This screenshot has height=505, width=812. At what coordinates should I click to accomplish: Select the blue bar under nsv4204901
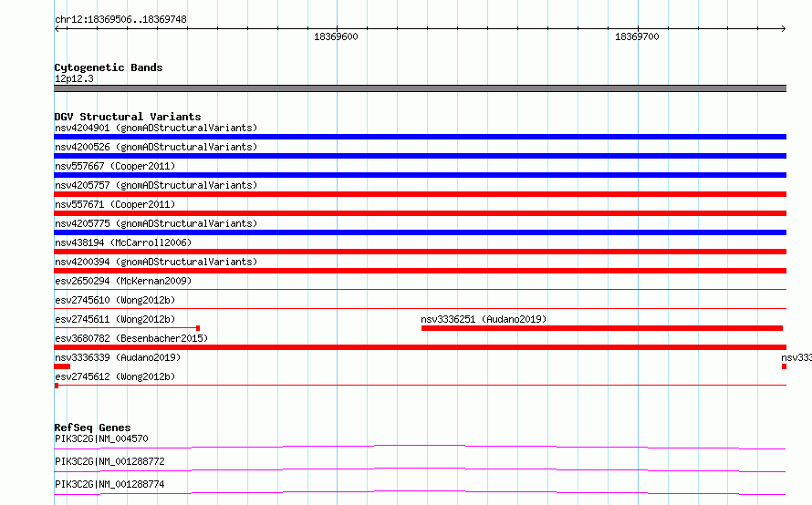pos(420,137)
